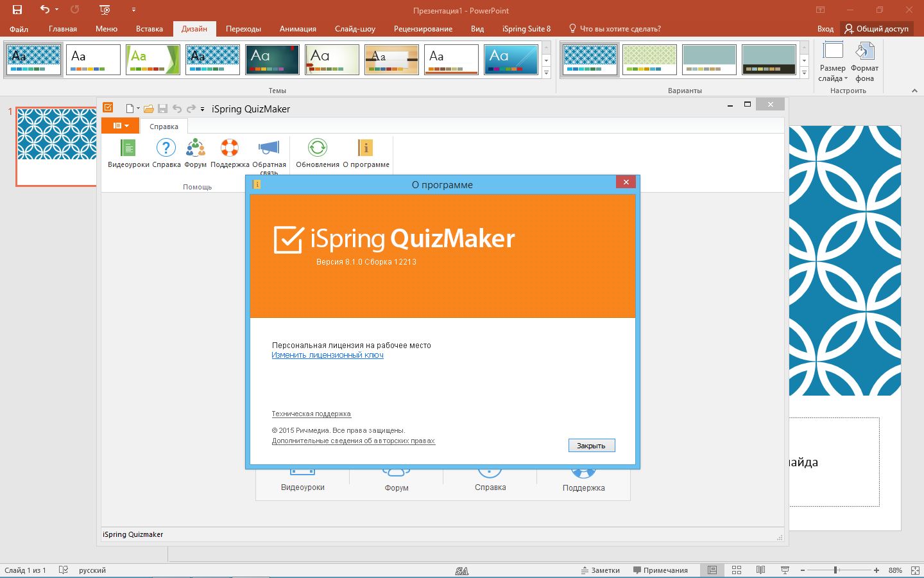Click Поддержка tile on start page
This screenshot has height=578, width=924.
583,484
